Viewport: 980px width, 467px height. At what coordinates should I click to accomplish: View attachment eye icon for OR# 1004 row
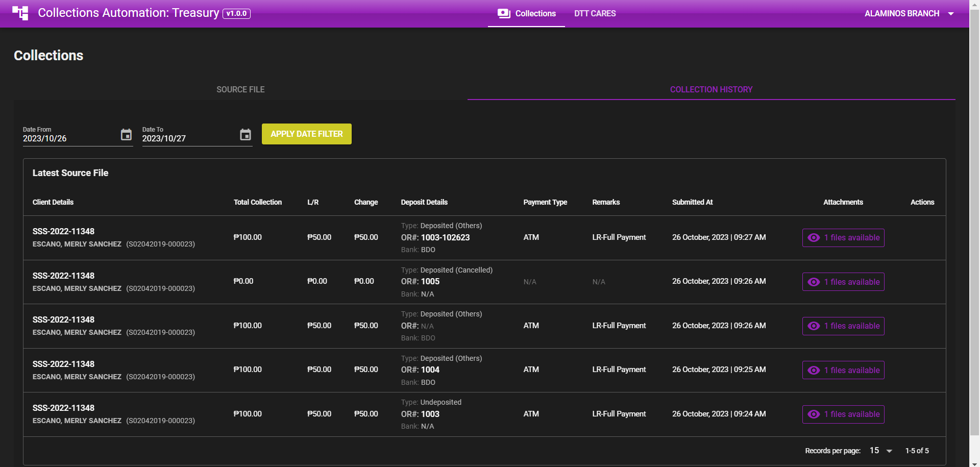click(814, 371)
